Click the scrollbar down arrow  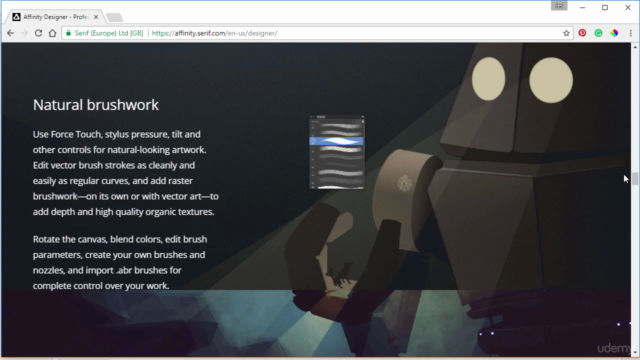635,353
